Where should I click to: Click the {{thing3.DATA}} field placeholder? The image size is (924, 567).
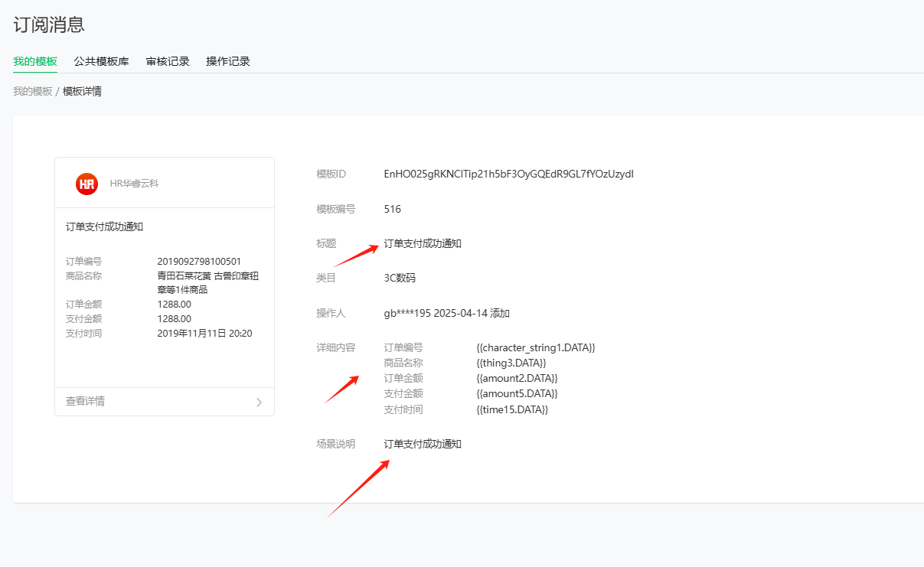[x=511, y=363]
